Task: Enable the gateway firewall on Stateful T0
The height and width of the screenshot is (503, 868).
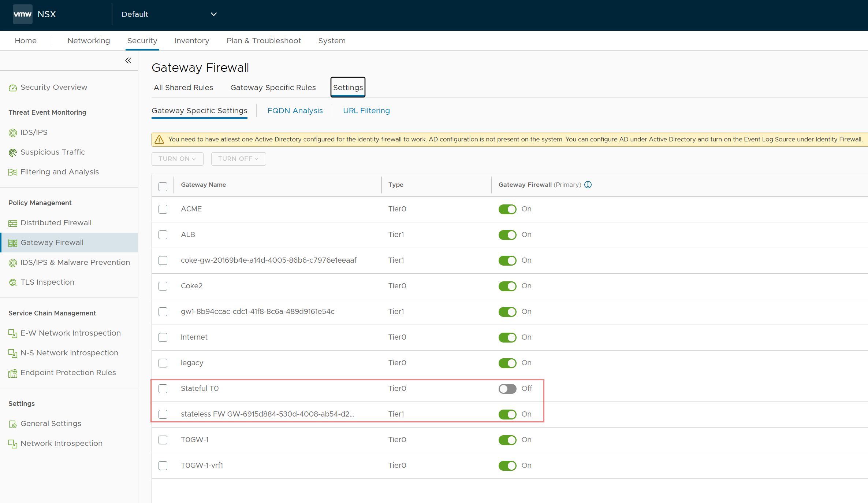Action: pos(507,389)
